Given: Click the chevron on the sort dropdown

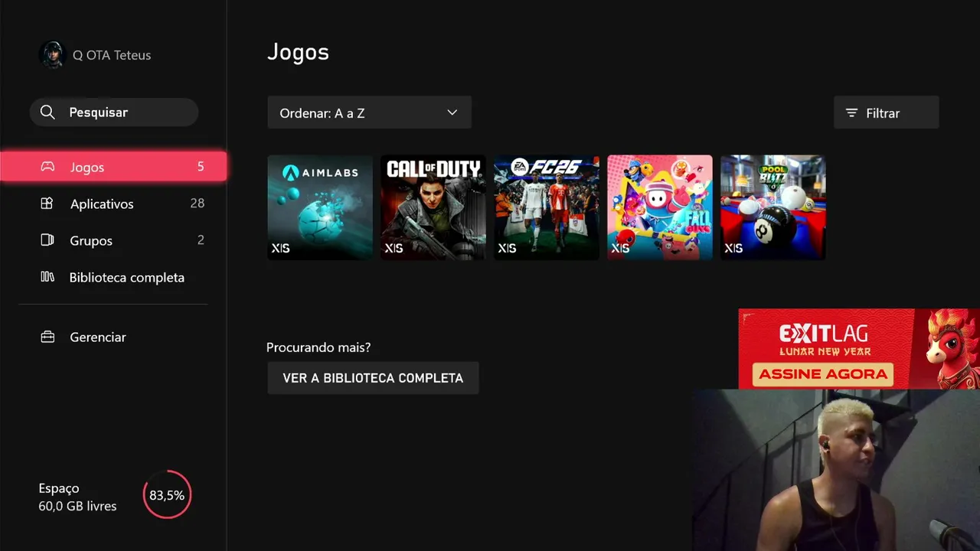Looking at the screenshot, I should pos(452,112).
